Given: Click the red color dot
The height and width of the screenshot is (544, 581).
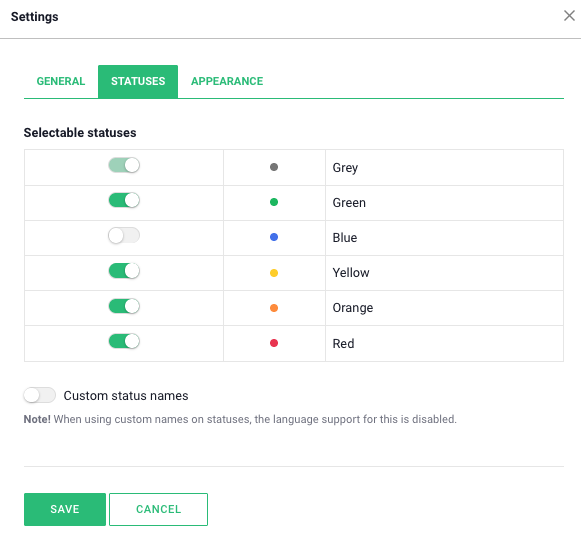Looking at the screenshot, I should coord(274,343).
